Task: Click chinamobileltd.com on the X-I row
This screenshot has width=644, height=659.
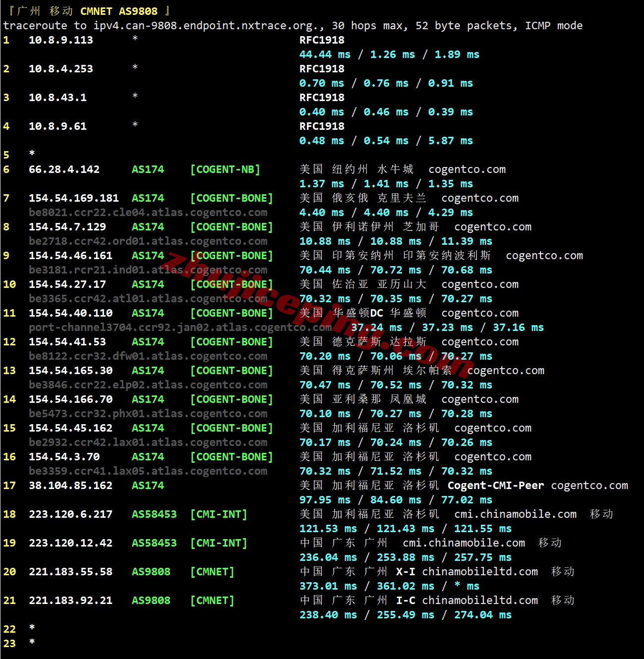Action: 480,572
